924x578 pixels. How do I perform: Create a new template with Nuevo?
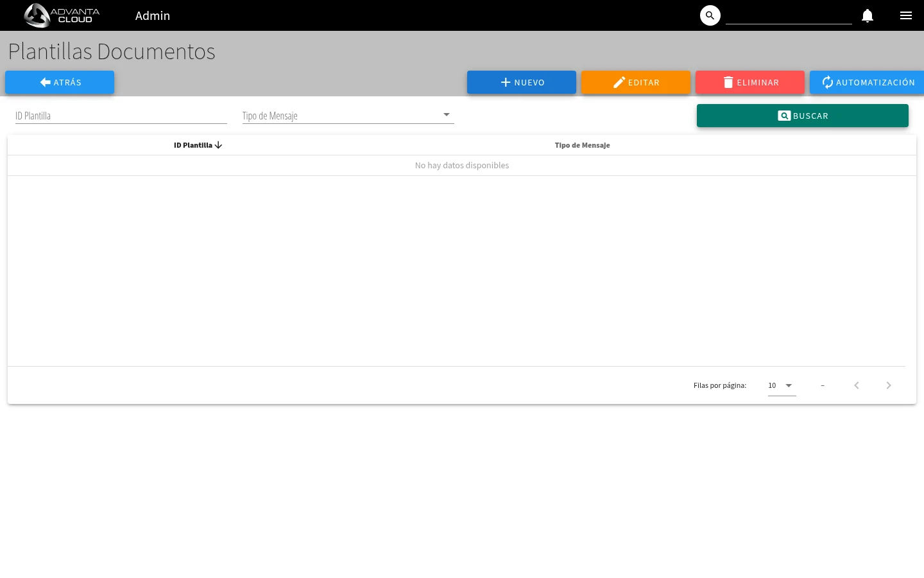tap(522, 82)
